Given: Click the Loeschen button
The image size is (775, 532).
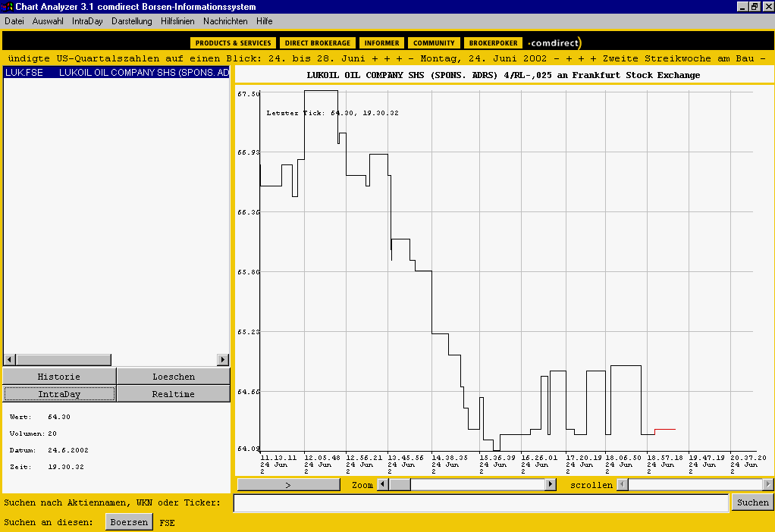Looking at the screenshot, I should tap(174, 377).
